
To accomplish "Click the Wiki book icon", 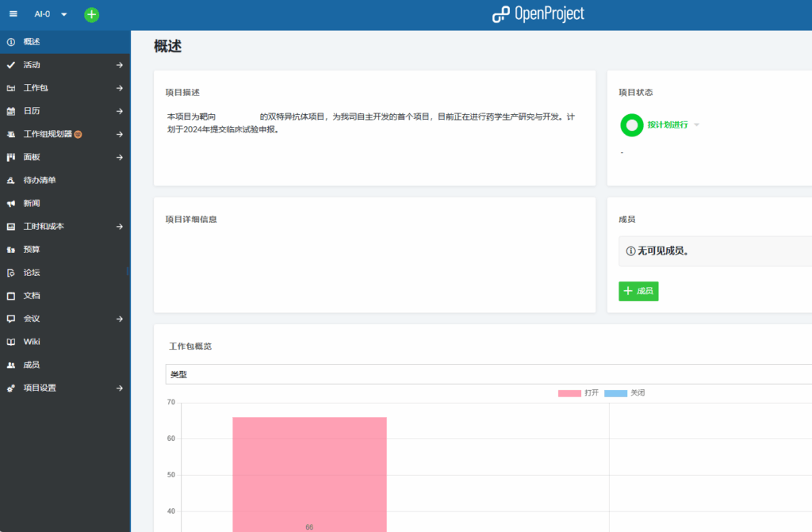I will pyautogui.click(x=11, y=342).
